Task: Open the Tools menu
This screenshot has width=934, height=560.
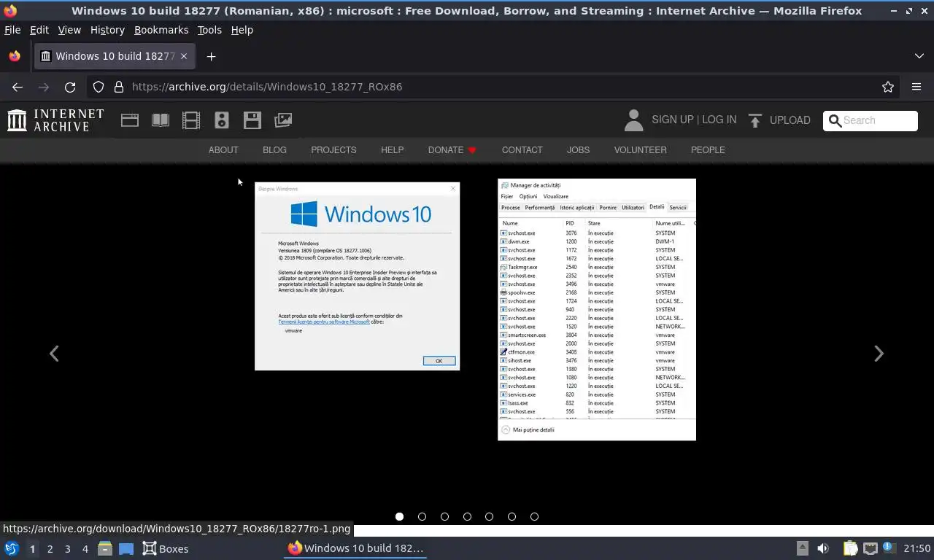Action: 209,30
